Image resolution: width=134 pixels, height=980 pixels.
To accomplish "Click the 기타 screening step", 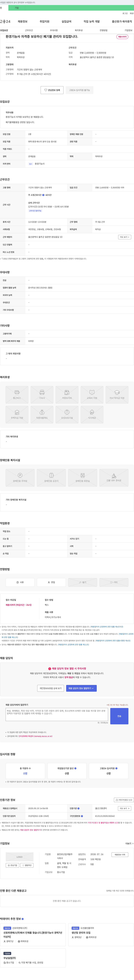I will click(x=114, y=582).
